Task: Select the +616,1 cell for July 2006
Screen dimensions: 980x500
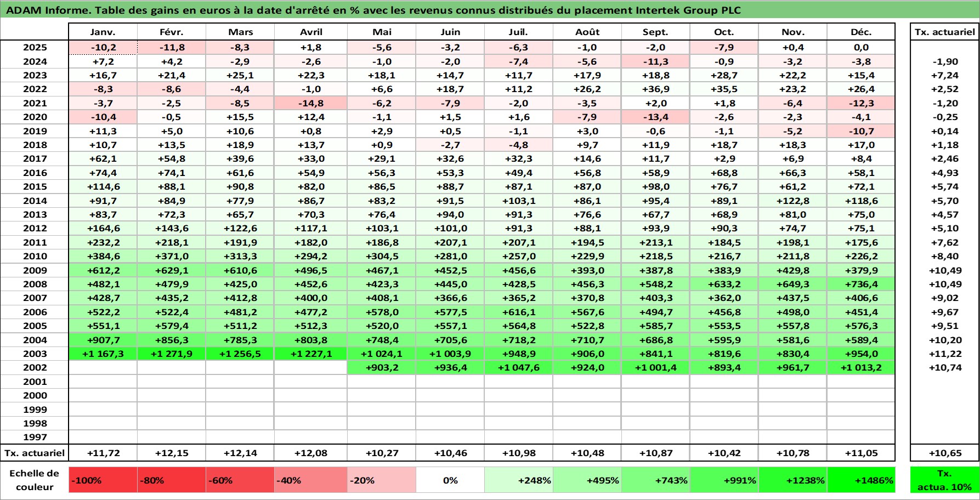Action: [x=518, y=312]
